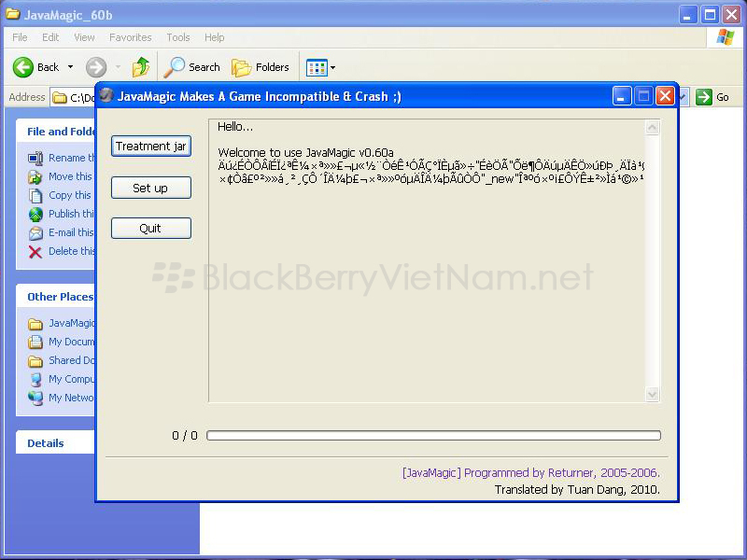Viewport: 747px width, 560px height.
Task: Click 'Translated by Tuan Dang, 2010' text
Action: 577,489
